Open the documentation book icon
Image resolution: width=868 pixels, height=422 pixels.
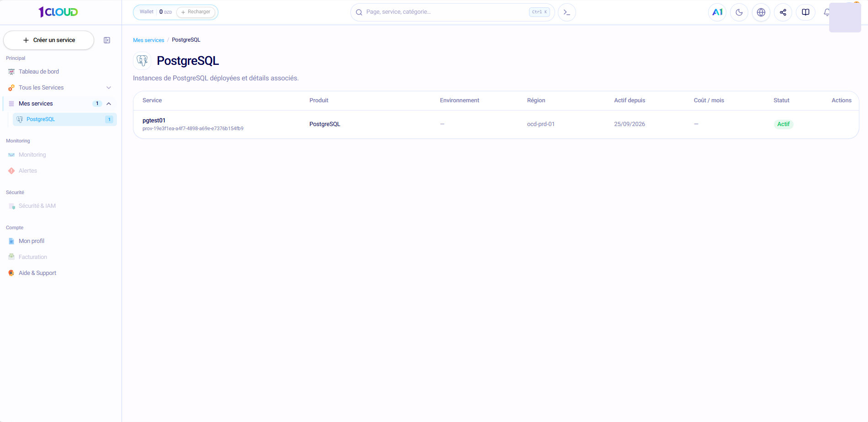point(805,12)
